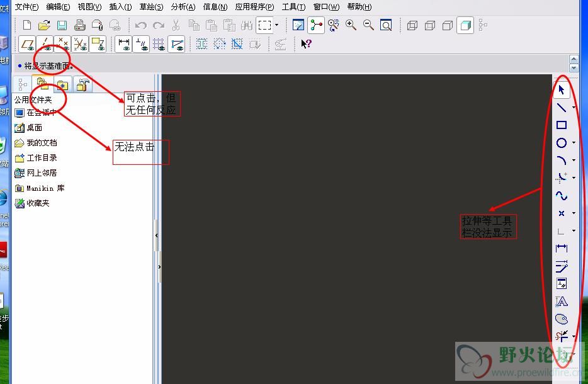Open the 帮助(H) menu
588x384 pixels.
pos(359,7)
